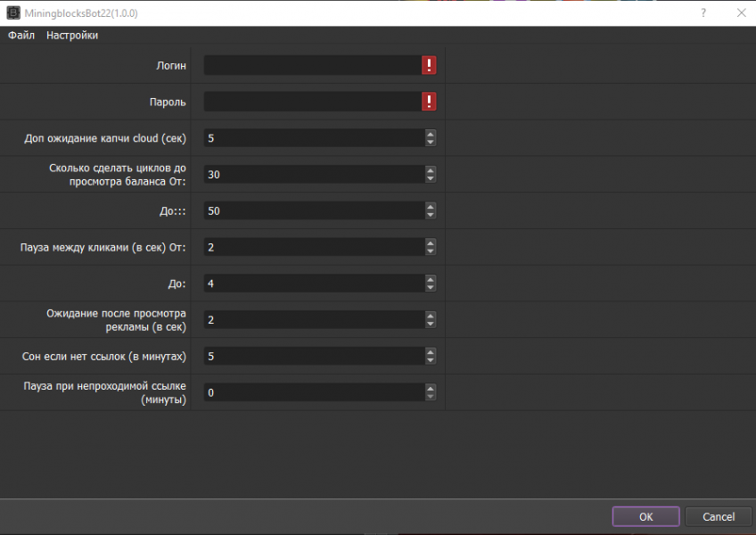
Task: Click the red warning icon beside Пароль
Action: point(429,102)
